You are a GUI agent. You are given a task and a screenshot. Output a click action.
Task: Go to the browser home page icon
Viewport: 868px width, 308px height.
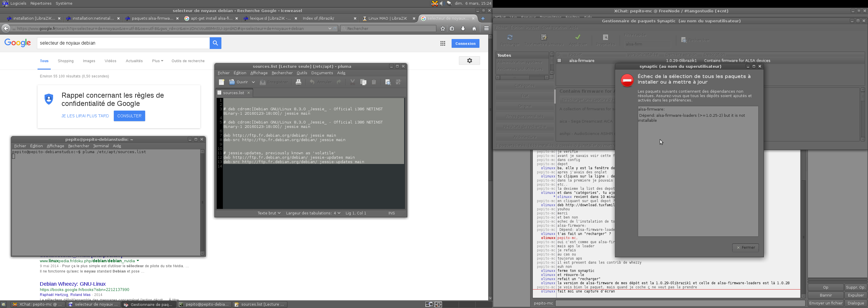[x=474, y=29]
